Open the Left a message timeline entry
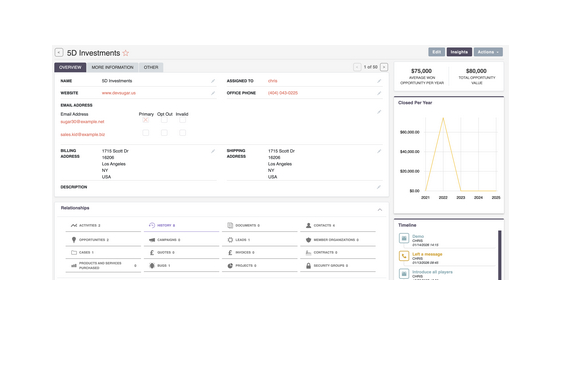The image size is (562, 369). point(427,254)
